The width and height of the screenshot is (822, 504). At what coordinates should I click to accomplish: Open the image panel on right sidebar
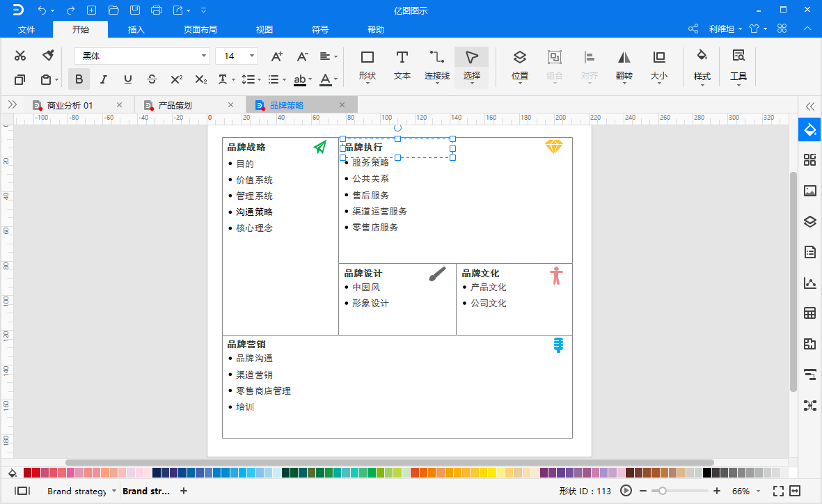point(810,190)
